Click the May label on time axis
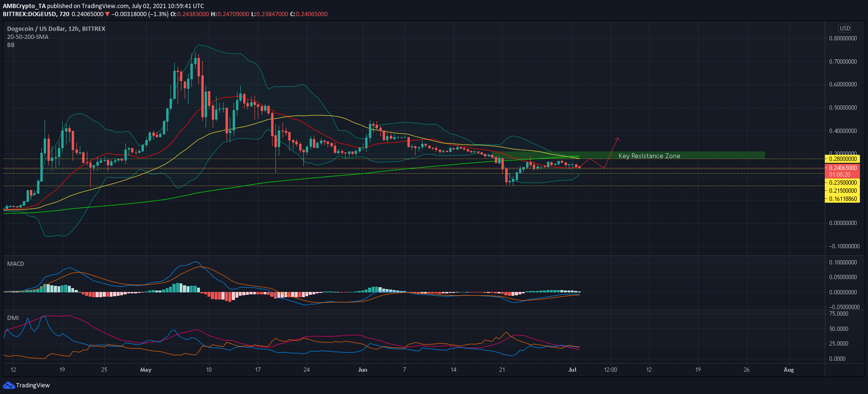The image size is (868, 394). click(146, 370)
